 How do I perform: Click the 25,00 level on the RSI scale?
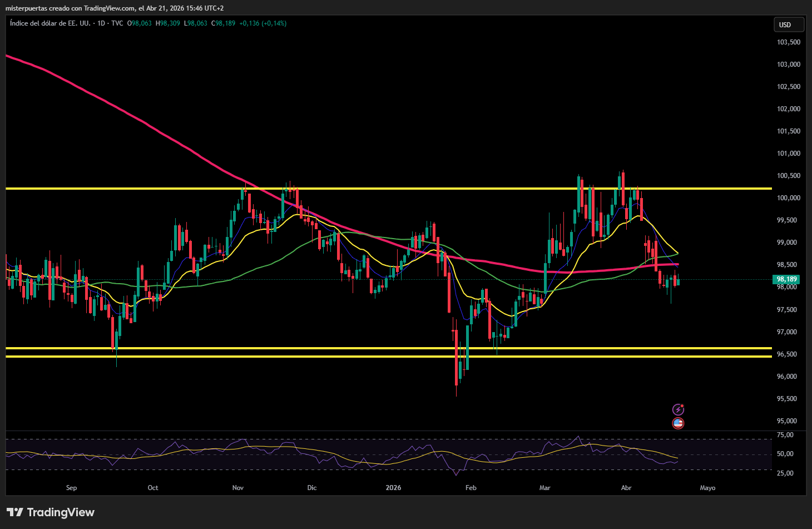(x=785, y=473)
